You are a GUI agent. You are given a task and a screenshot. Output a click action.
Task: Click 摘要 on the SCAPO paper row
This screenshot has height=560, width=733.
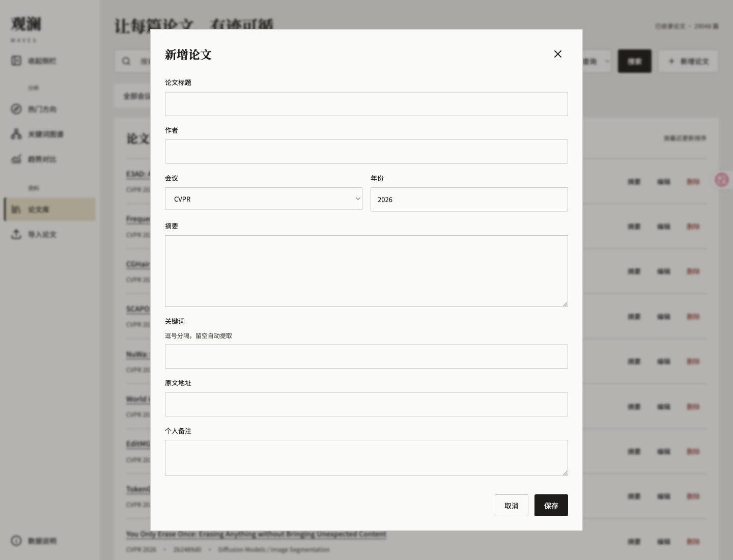coord(634,317)
